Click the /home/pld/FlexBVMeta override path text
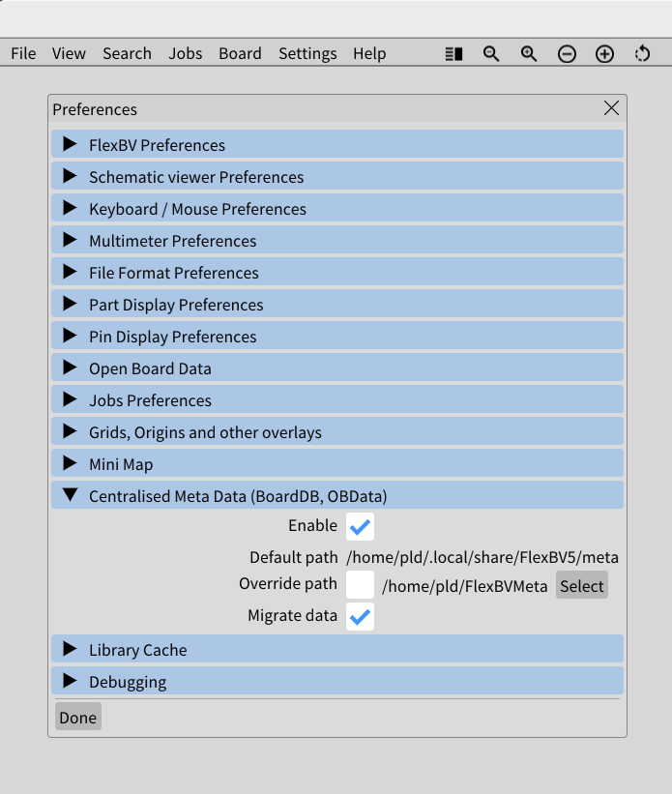672x794 pixels. coord(465,586)
